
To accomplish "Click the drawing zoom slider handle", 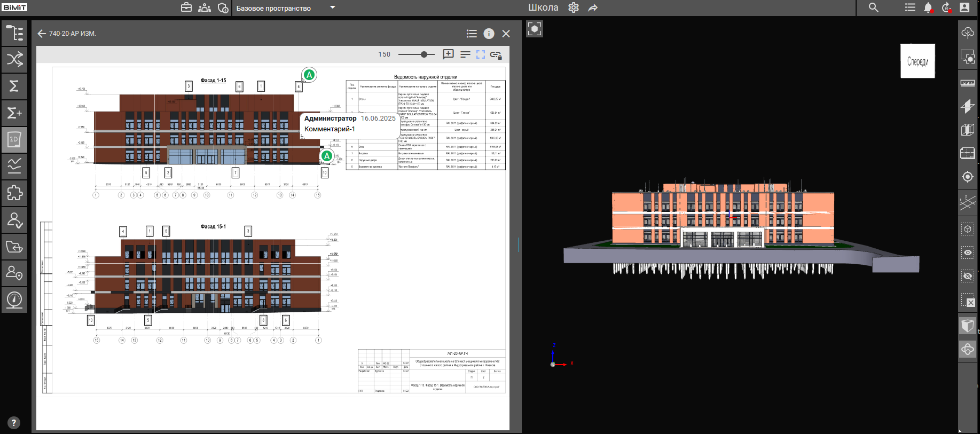I will (424, 54).
